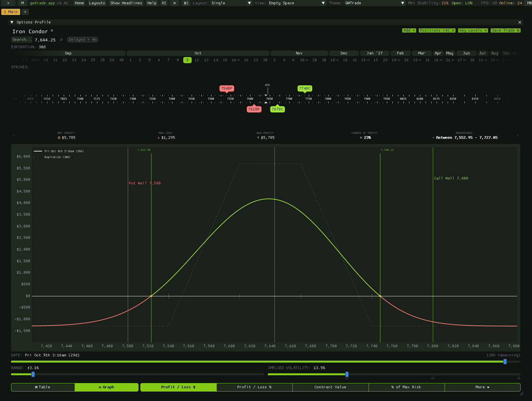Open the Theme GWTrade dropdown
The height and width of the screenshot is (401, 532).
point(375,3)
